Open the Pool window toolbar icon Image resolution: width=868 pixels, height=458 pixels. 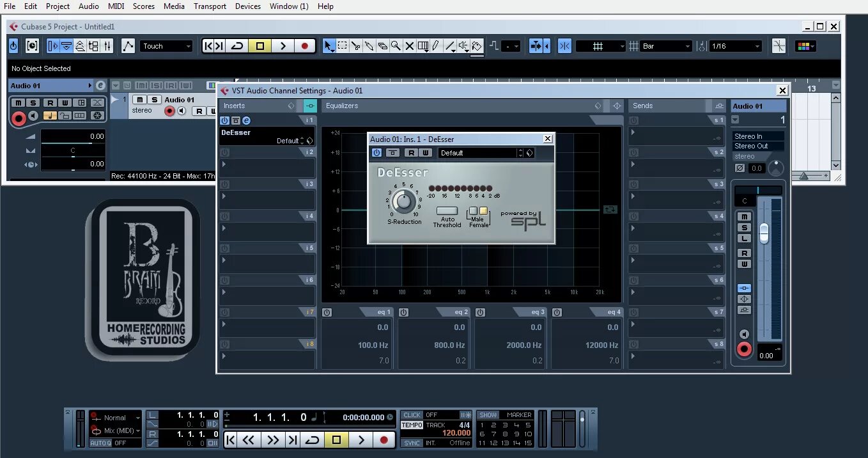[94, 46]
